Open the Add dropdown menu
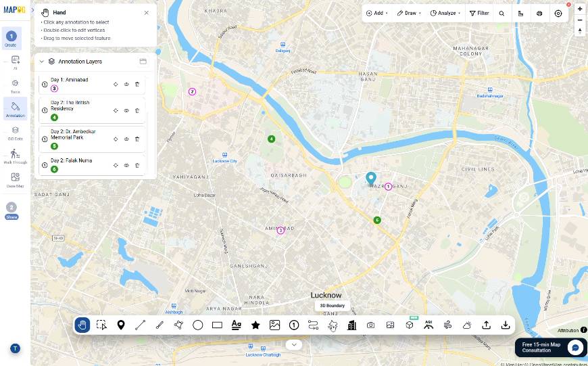 [377, 13]
